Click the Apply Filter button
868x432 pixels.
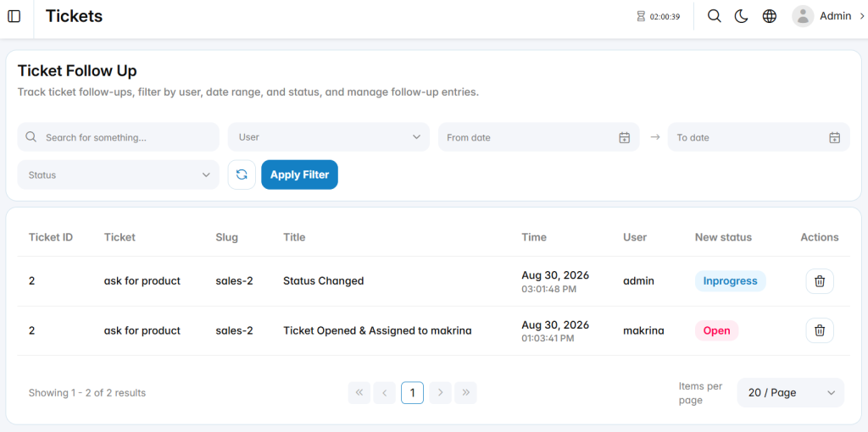(x=299, y=174)
